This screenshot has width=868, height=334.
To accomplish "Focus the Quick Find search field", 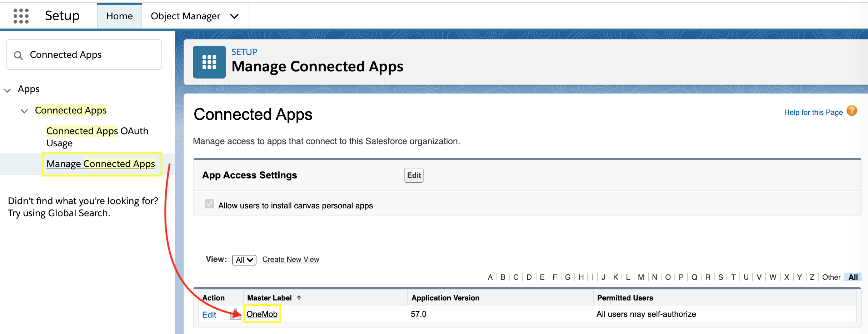I will 84,55.
